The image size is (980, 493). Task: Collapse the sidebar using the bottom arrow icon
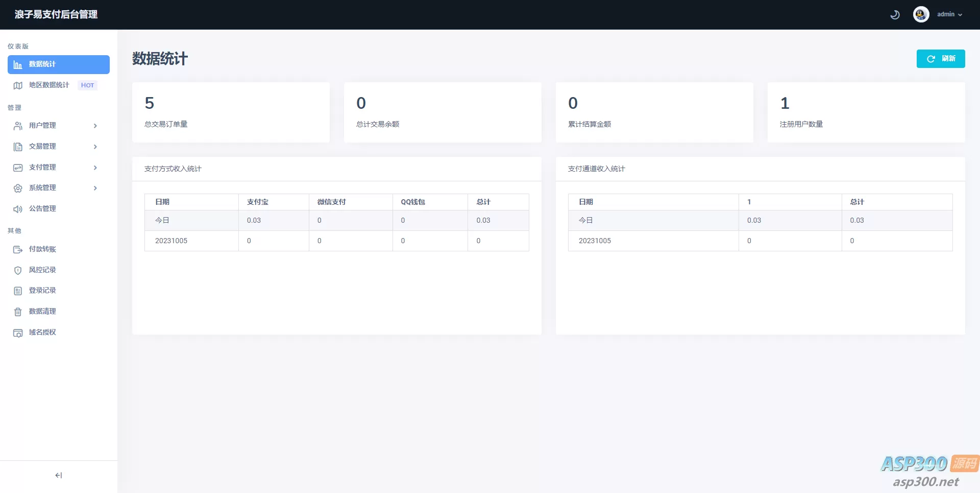click(59, 475)
